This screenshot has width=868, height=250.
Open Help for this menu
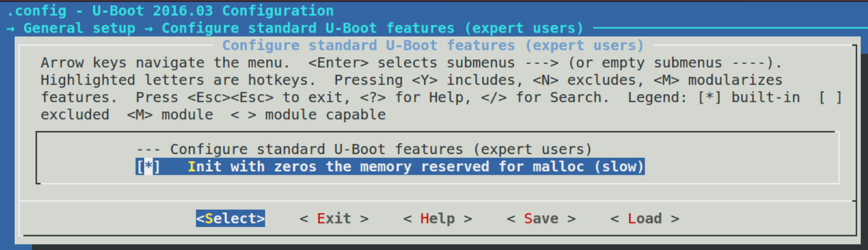tap(438, 219)
